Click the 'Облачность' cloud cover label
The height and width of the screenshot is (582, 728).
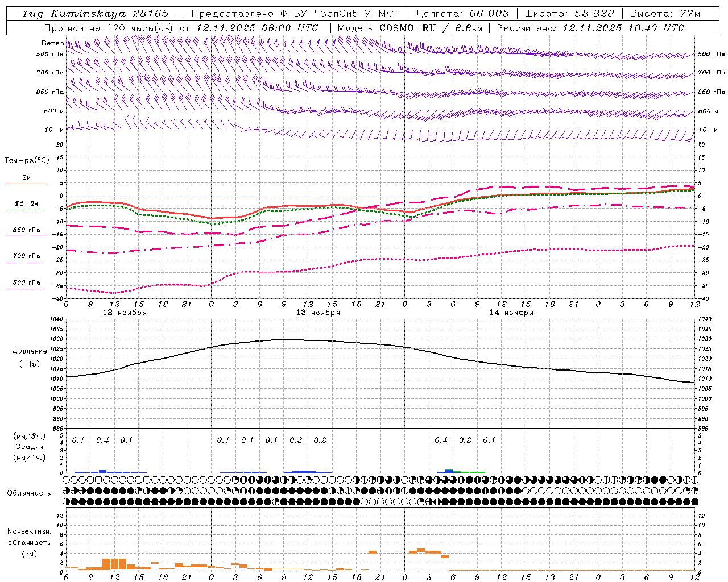coord(29,493)
